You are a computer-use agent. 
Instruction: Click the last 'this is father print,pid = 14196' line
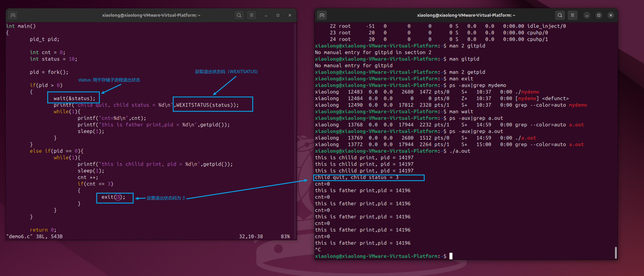[x=362, y=243]
